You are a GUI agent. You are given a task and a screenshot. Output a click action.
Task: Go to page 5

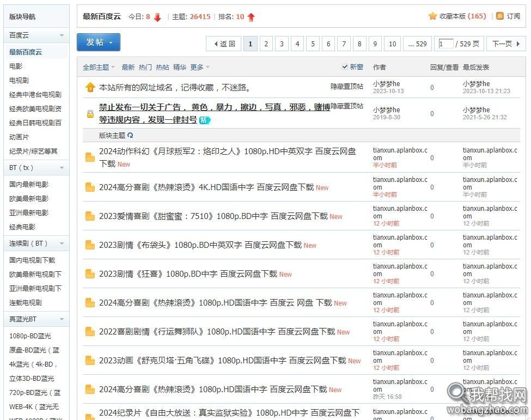[313, 44]
